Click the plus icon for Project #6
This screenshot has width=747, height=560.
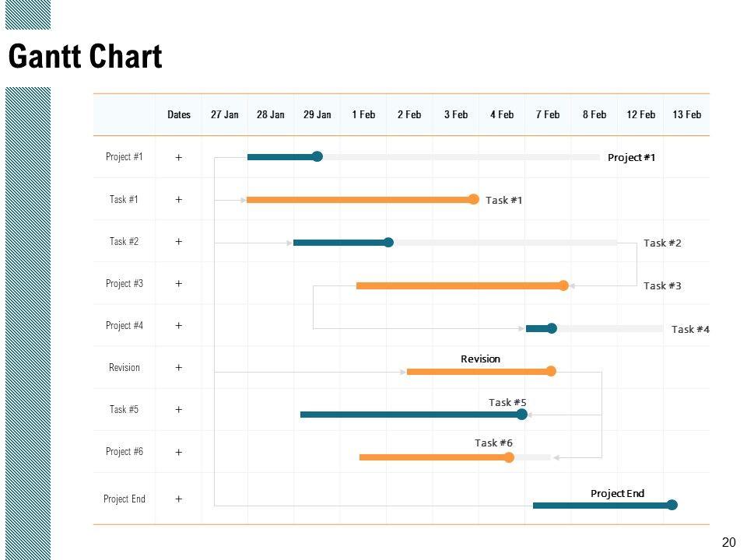point(179,452)
